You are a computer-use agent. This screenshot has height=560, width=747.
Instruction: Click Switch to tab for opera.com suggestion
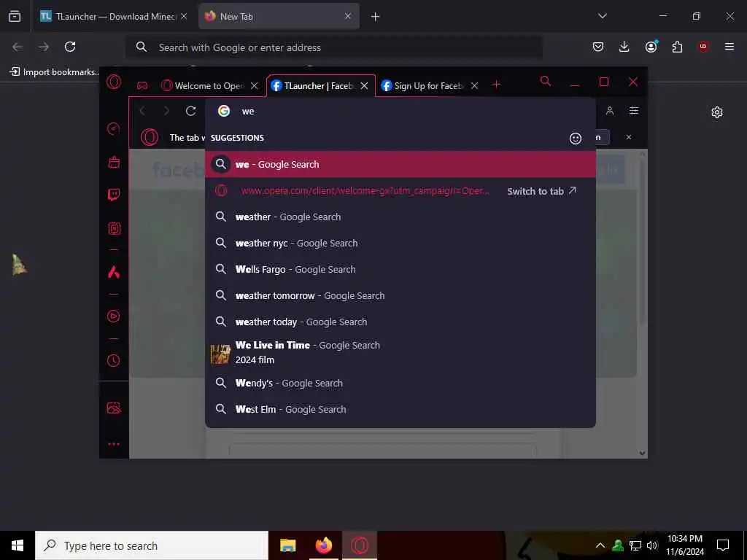click(542, 191)
